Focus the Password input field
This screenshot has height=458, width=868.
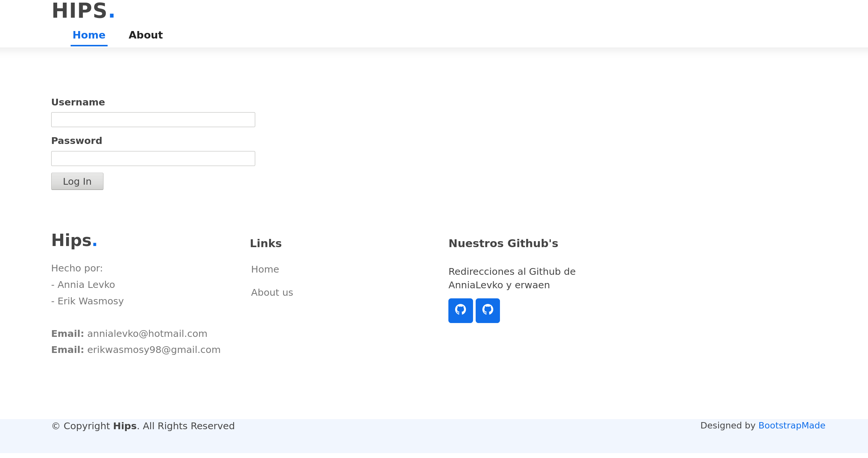[153, 159]
